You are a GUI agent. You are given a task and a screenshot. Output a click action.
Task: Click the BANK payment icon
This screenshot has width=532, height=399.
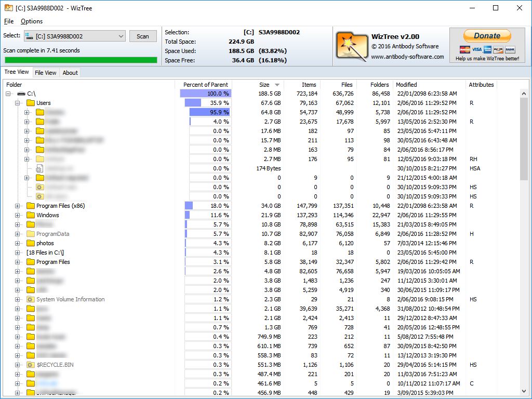pos(510,49)
